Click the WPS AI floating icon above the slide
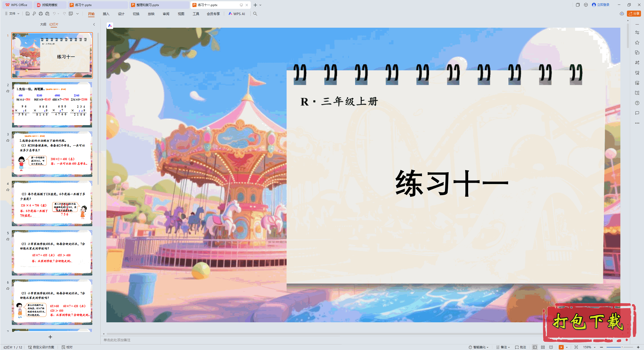 click(x=110, y=25)
